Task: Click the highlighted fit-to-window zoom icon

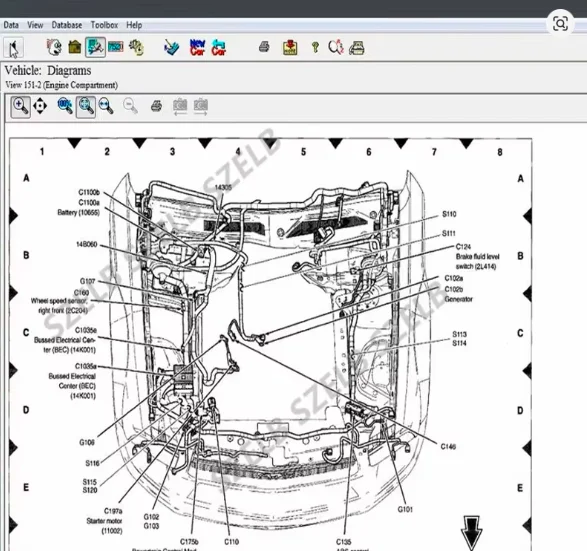Action: click(86, 106)
